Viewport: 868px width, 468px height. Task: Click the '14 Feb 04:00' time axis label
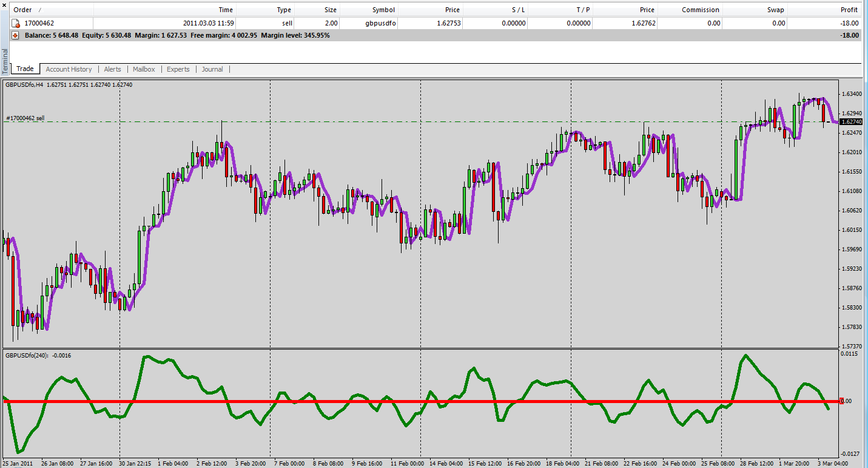446,464
